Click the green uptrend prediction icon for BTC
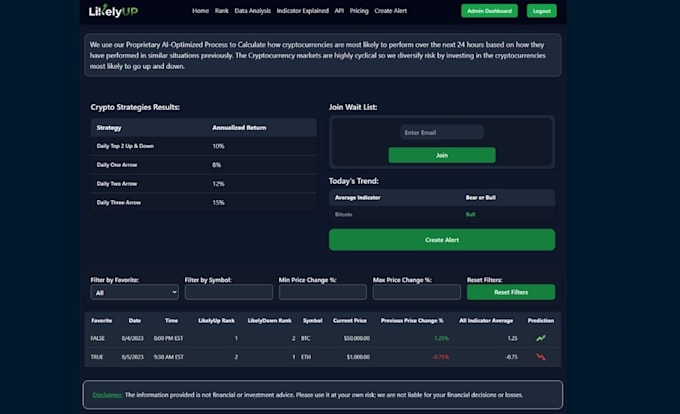The height and width of the screenshot is (414, 680). coord(540,338)
